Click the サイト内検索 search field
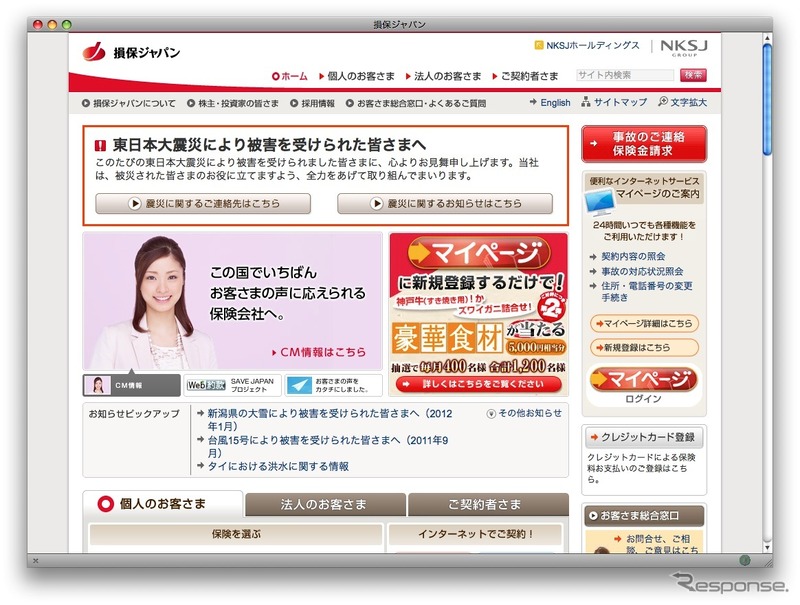 624,75
